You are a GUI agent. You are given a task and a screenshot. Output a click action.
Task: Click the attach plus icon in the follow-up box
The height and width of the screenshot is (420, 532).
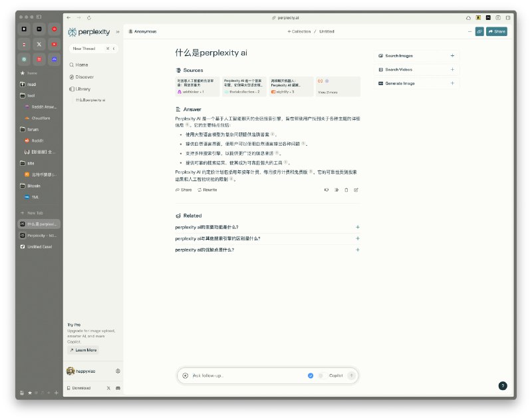click(x=186, y=375)
